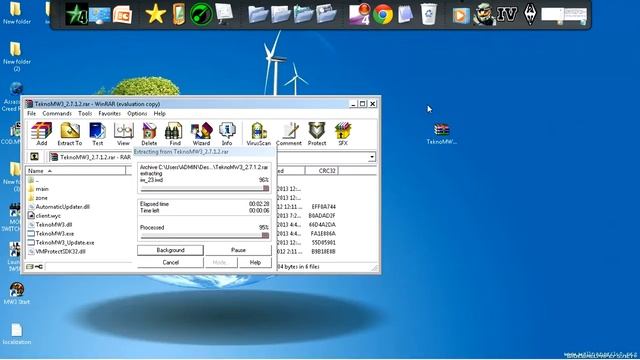The width and height of the screenshot is (640, 360).
Task: Open the Recycle Bin dock icon
Action: point(429,14)
